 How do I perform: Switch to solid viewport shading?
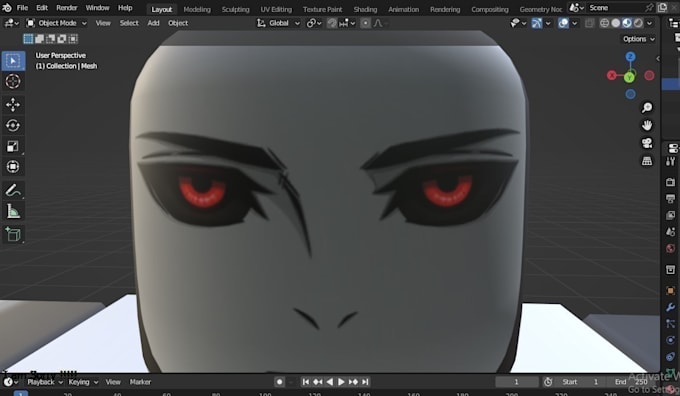coord(615,23)
